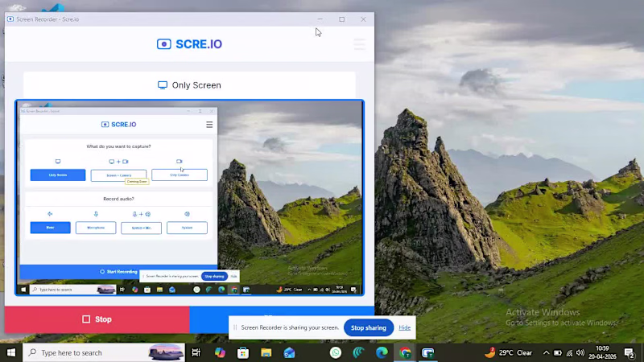Screen dimensions: 644x362
Task: Switch to Screen Recorder app in taskbar
Action: click(428, 352)
